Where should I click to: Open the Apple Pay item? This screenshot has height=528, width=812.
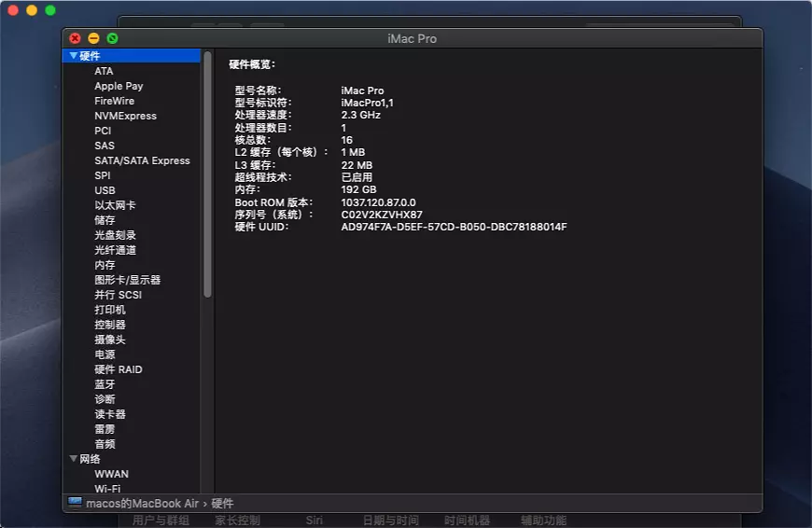coord(119,86)
